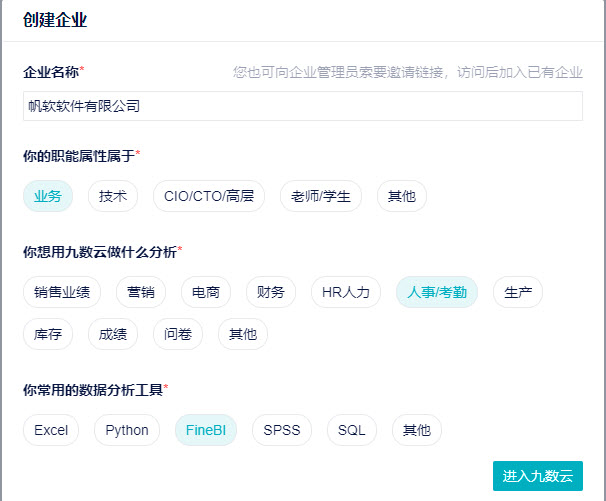606x501 pixels.
Task: Select the 业务 role chip
Action: pyautogui.click(x=48, y=196)
